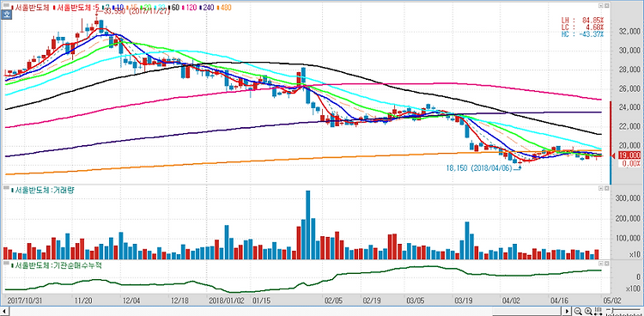Click the institutional net-buy panel's collapse icon
The image size is (644, 316).
[x=601, y=263]
